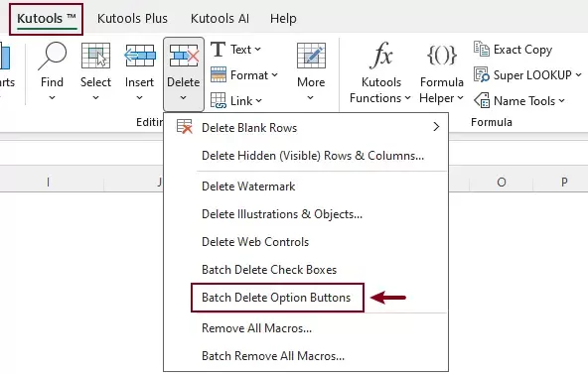Expand the Text dropdown chevron

point(257,50)
